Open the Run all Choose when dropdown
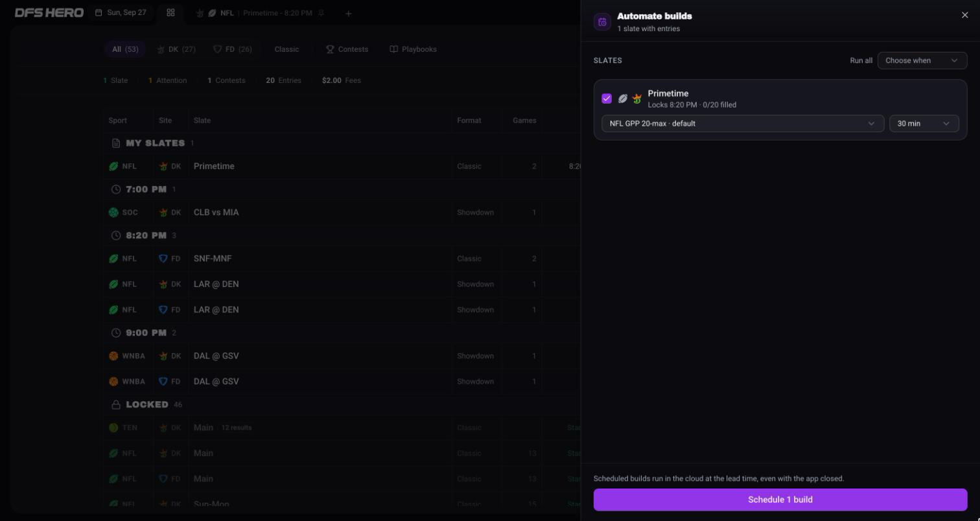980x521 pixels. coord(922,60)
